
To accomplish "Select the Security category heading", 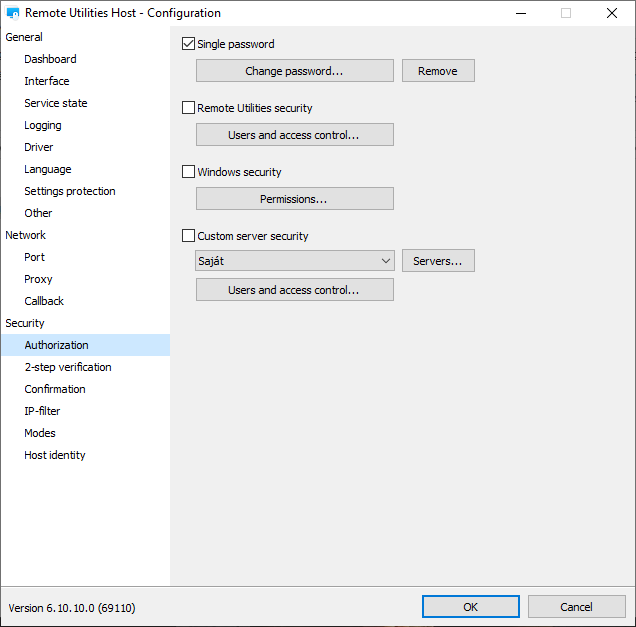I will click(x=25, y=323).
